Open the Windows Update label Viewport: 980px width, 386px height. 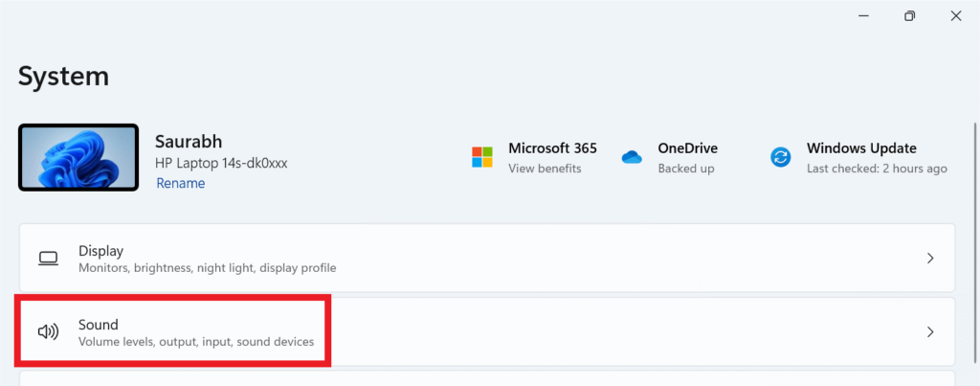pos(861,148)
